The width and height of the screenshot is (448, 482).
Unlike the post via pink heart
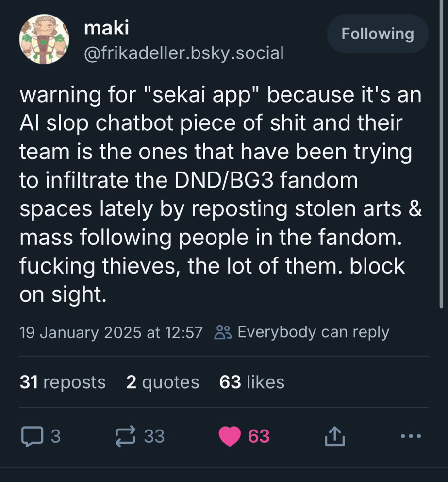coord(230,436)
